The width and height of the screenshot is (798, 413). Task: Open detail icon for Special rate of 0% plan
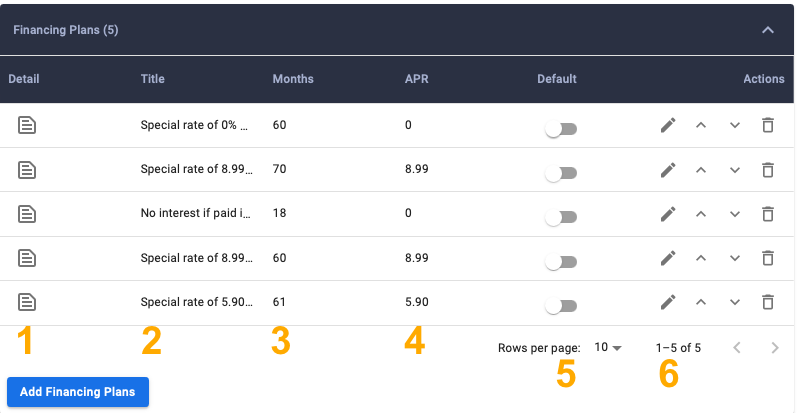pos(27,125)
